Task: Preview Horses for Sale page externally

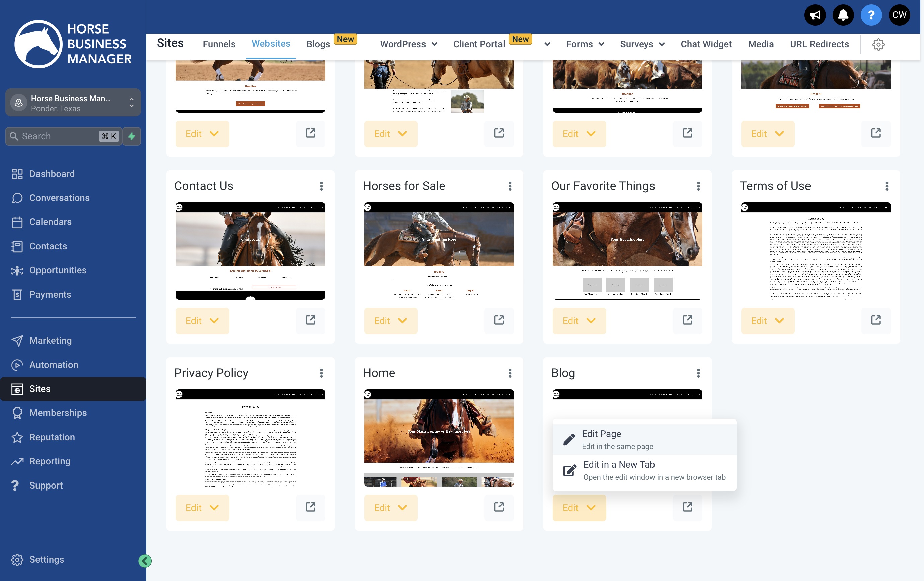Action: tap(499, 320)
